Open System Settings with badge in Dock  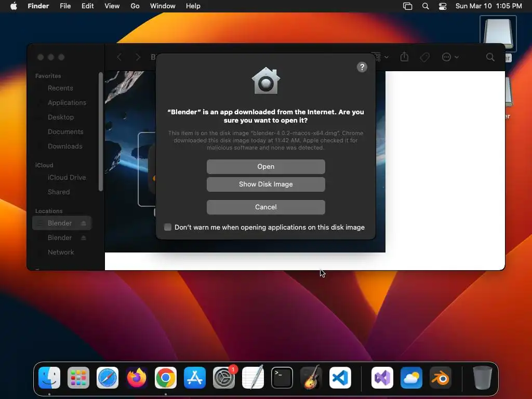[x=224, y=378]
